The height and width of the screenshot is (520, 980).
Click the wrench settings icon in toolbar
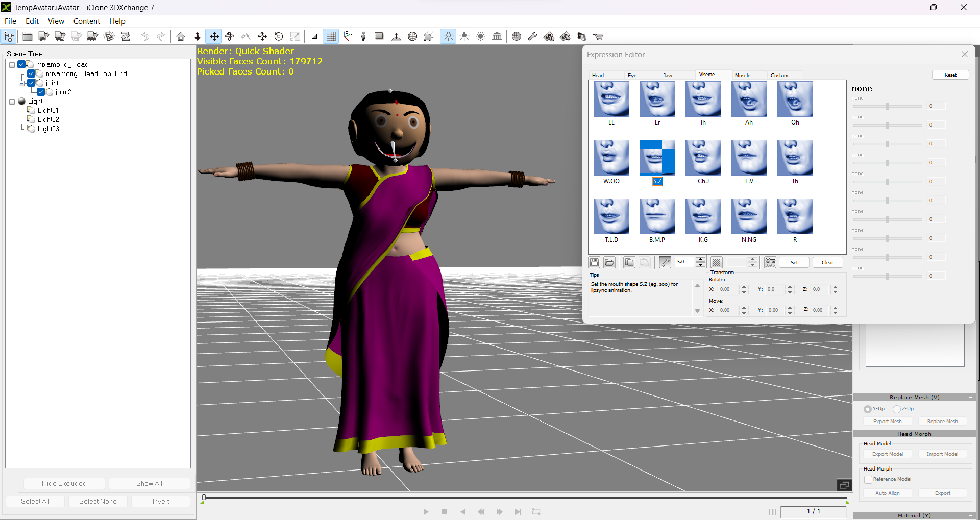532,36
